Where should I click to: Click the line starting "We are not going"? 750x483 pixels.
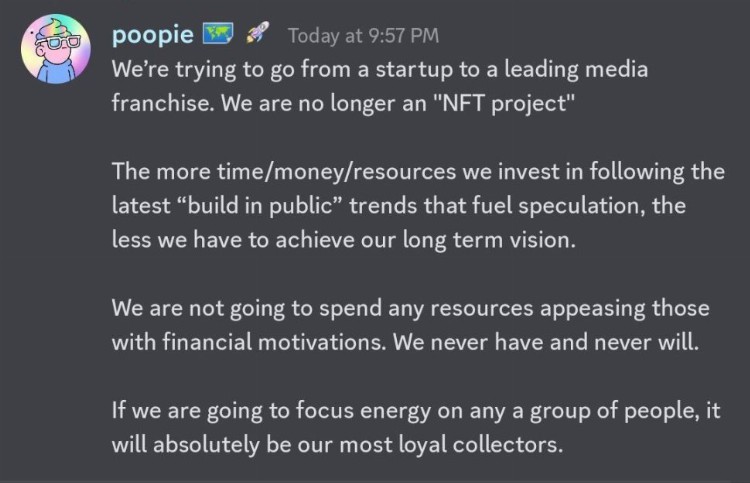tap(410, 308)
